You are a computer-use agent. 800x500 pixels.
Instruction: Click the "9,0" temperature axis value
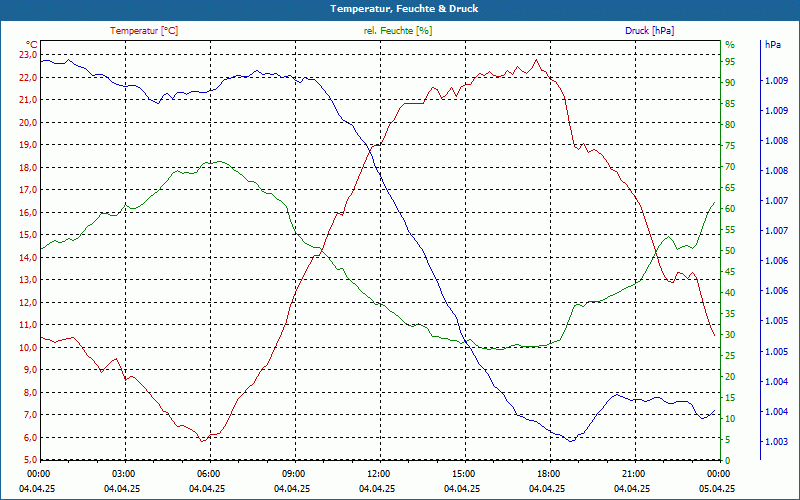[31, 370]
